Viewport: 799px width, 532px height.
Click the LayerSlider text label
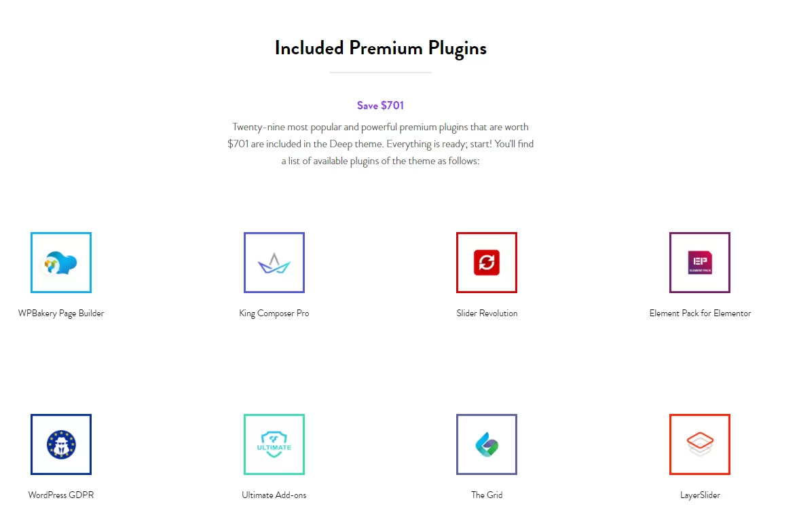click(700, 495)
